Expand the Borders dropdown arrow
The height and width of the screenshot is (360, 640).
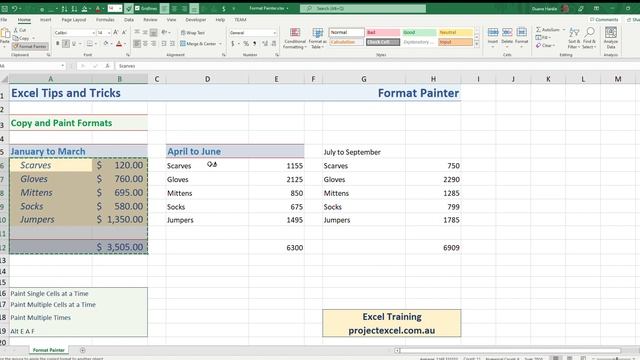click(96, 44)
